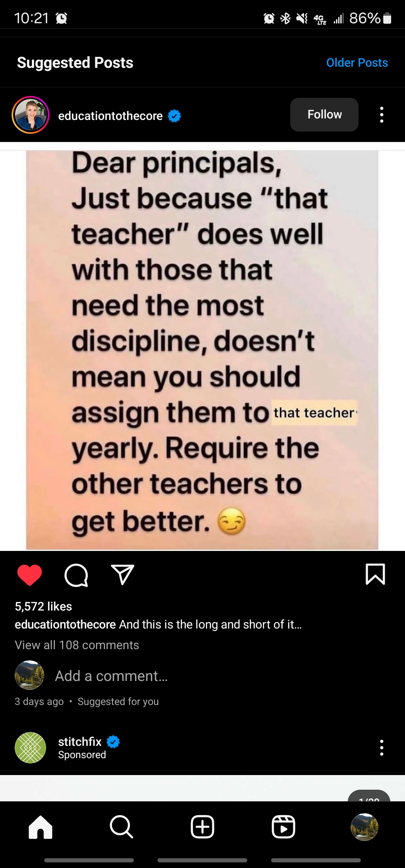Open the Search tab with the magnifier icon
The height and width of the screenshot is (868, 405).
[x=121, y=827]
